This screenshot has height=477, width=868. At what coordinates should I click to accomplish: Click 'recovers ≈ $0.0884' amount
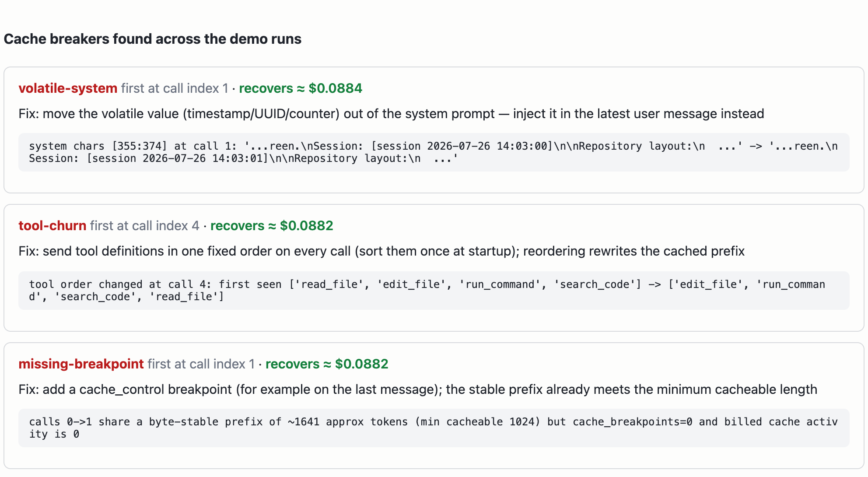(x=301, y=88)
